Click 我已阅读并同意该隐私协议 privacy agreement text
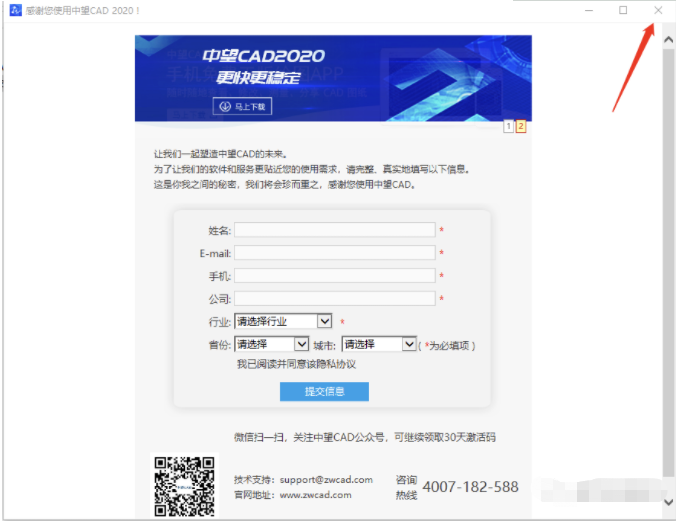Screen dimensions: 676x524 click(297, 364)
